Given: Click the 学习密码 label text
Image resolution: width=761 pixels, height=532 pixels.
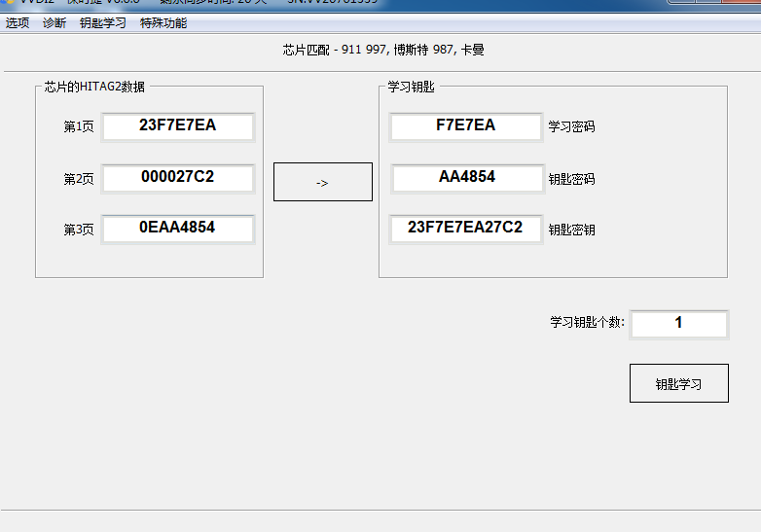Looking at the screenshot, I should (x=571, y=127).
